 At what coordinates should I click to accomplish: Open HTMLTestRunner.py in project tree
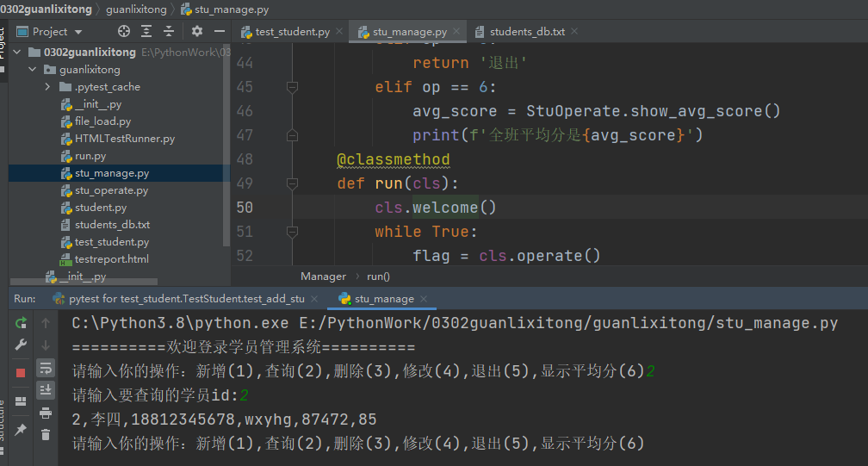(125, 139)
